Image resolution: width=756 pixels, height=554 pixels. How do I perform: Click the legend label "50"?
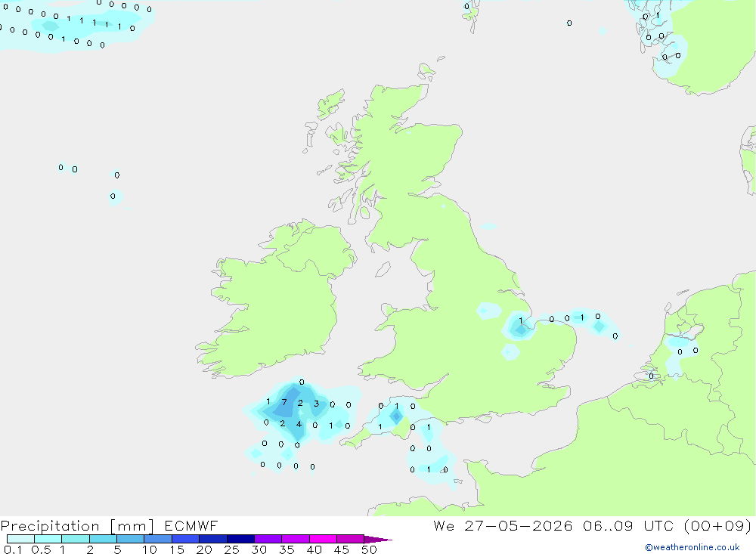click(369, 549)
